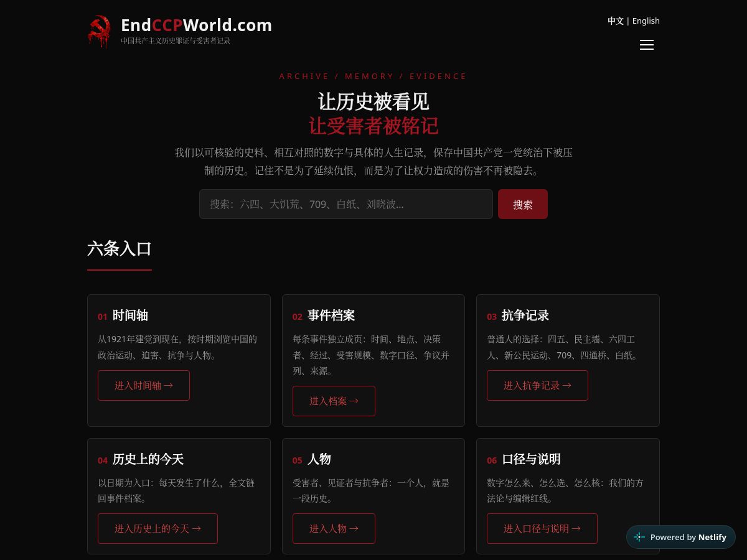Click the 历史上的今天 card heading
The width and height of the screenshot is (747, 560).
148,459
